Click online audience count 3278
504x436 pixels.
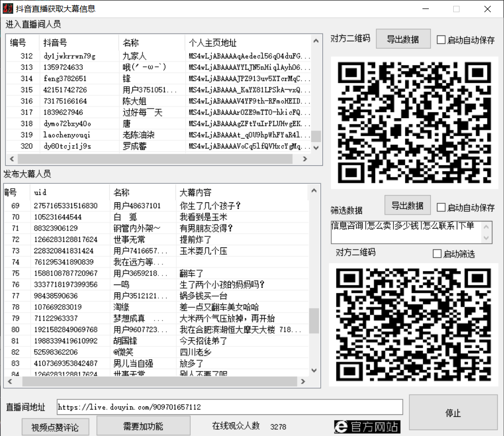pos(278,426)
